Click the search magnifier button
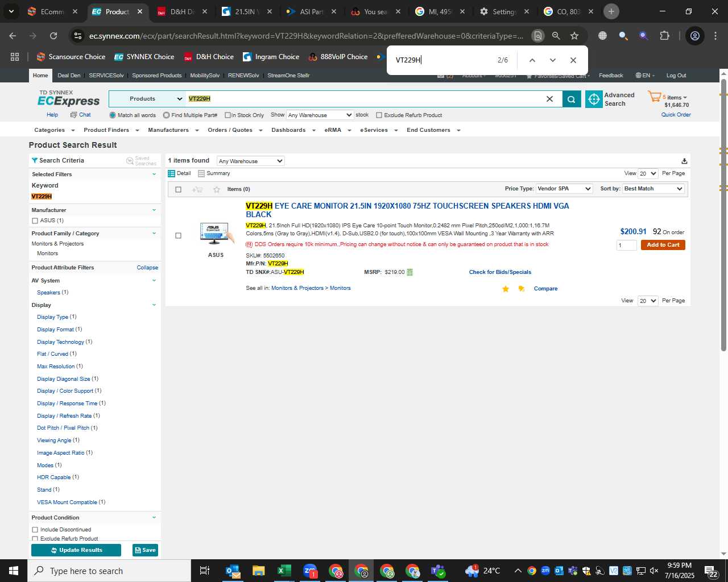728x582 pixels. coord(571,99)
